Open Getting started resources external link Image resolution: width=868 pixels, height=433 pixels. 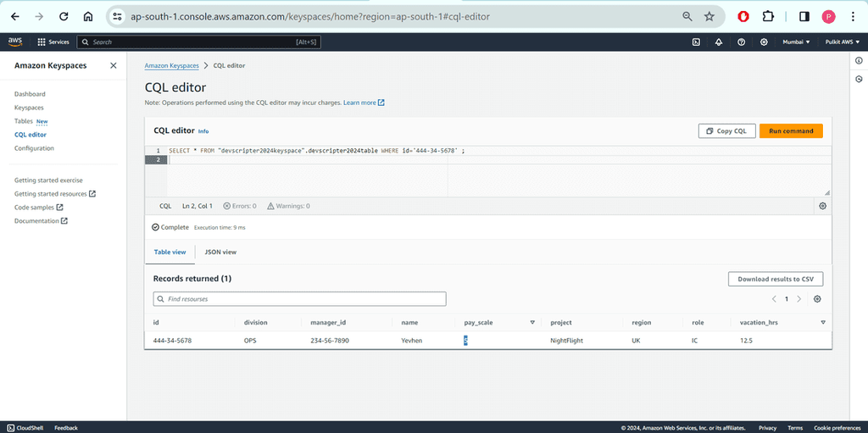click(55, 194)
